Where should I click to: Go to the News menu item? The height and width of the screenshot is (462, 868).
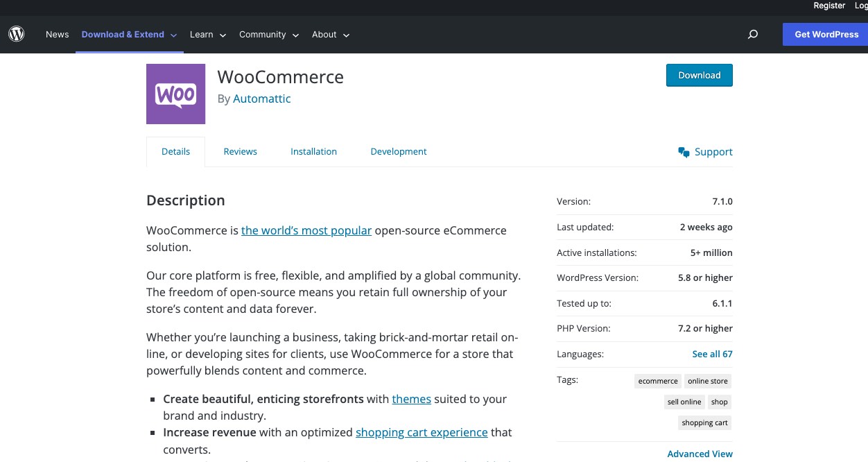[58, 35]
